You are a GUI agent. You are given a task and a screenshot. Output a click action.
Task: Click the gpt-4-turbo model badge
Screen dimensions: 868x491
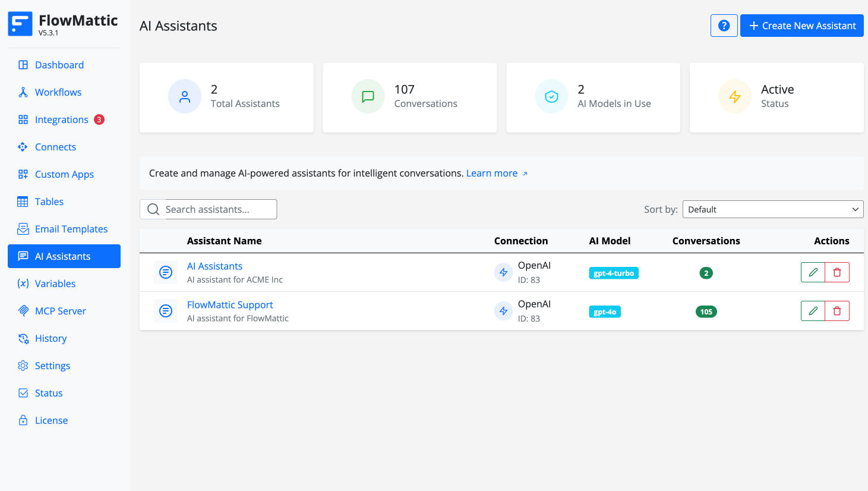pos(613,273)
